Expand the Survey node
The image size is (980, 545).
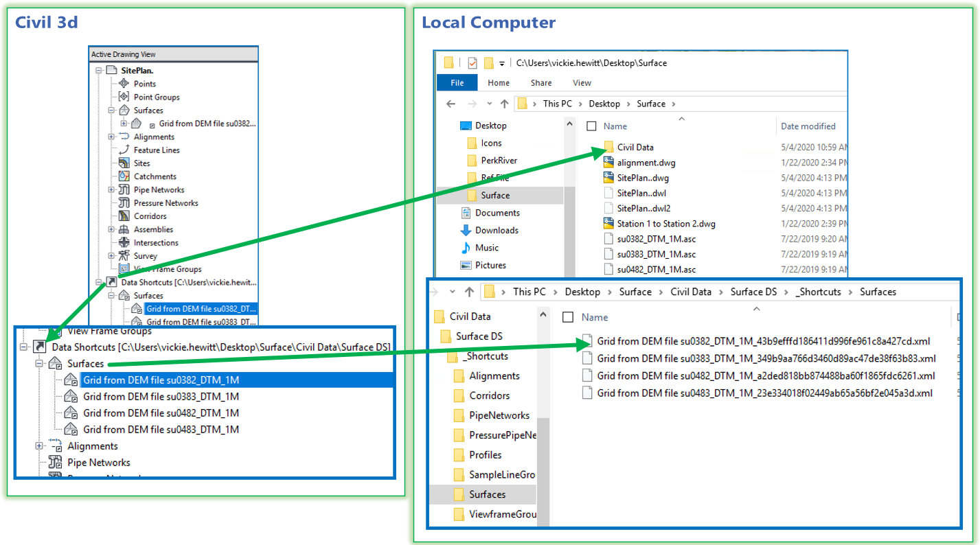pos(112,255)
